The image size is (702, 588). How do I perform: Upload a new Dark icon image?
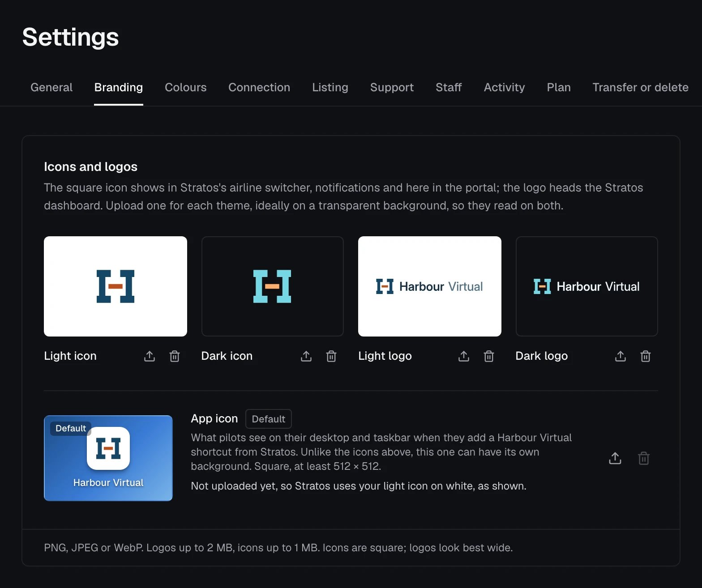(306, 356)
